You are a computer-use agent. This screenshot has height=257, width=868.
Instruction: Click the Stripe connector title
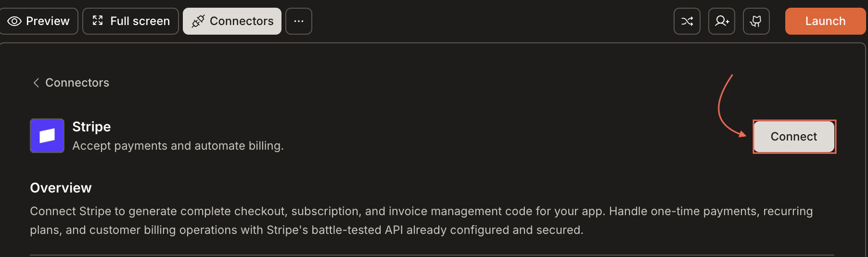91,127
